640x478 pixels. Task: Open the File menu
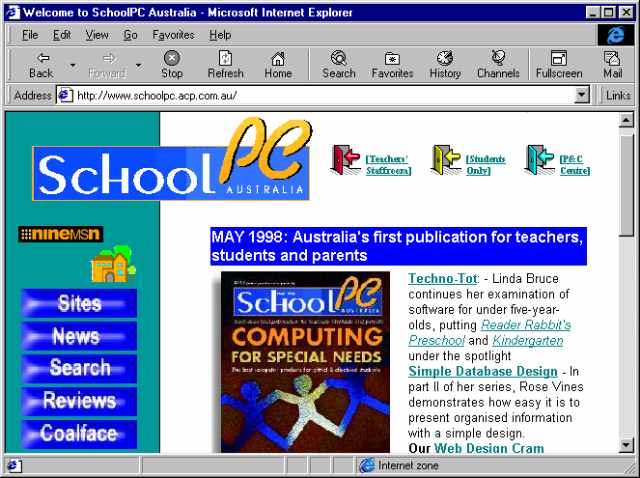(30, 35)
